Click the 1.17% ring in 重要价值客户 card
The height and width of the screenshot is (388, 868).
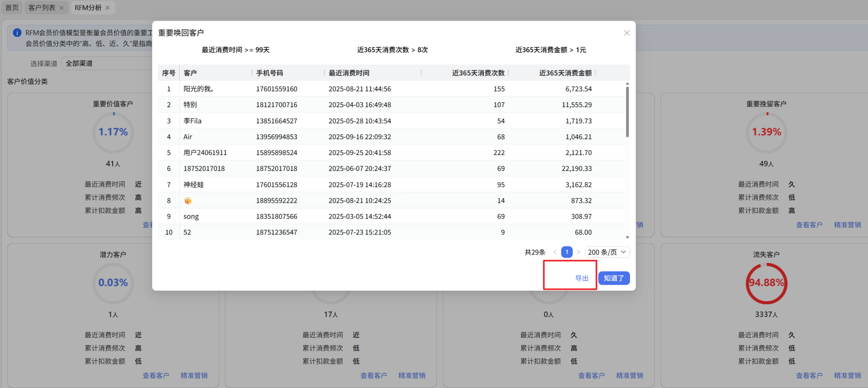pyautogui.click(x=113, y=132)
